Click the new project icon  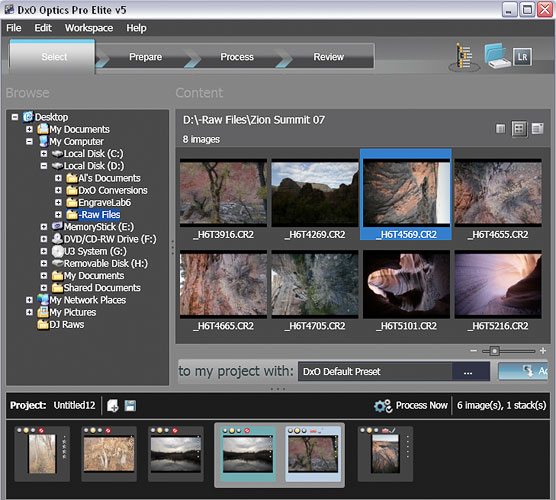click(x=112, y=405)
